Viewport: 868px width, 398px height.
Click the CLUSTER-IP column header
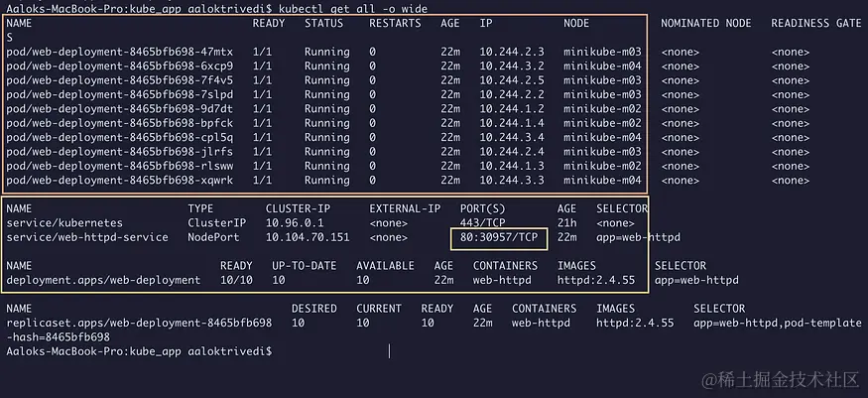[x=298, y=208]
